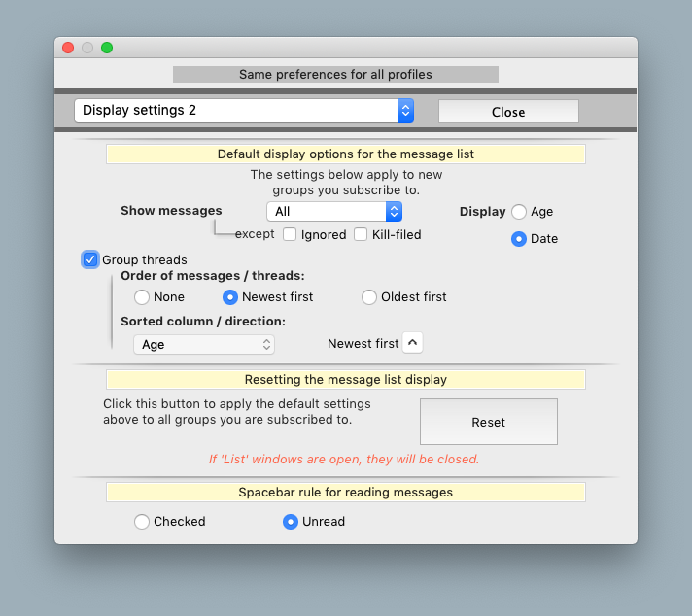Set spacebar rule to Checked

(x=142, y=522)
